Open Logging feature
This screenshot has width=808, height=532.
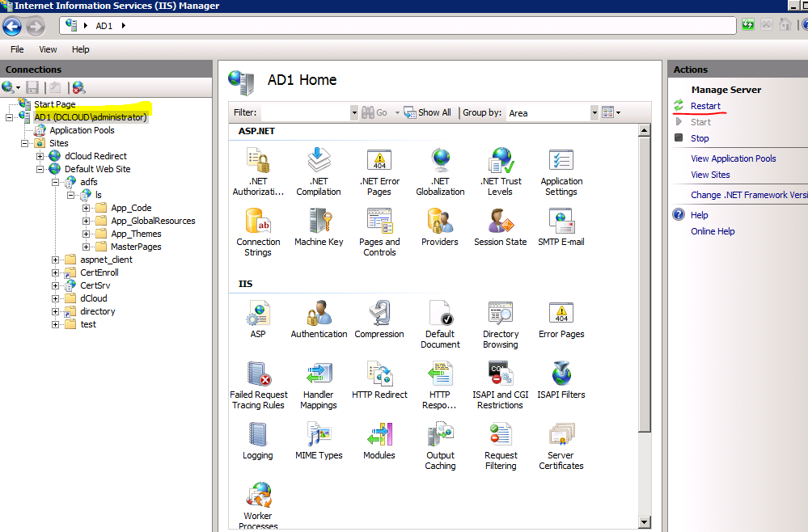click(x=258, y=441)
